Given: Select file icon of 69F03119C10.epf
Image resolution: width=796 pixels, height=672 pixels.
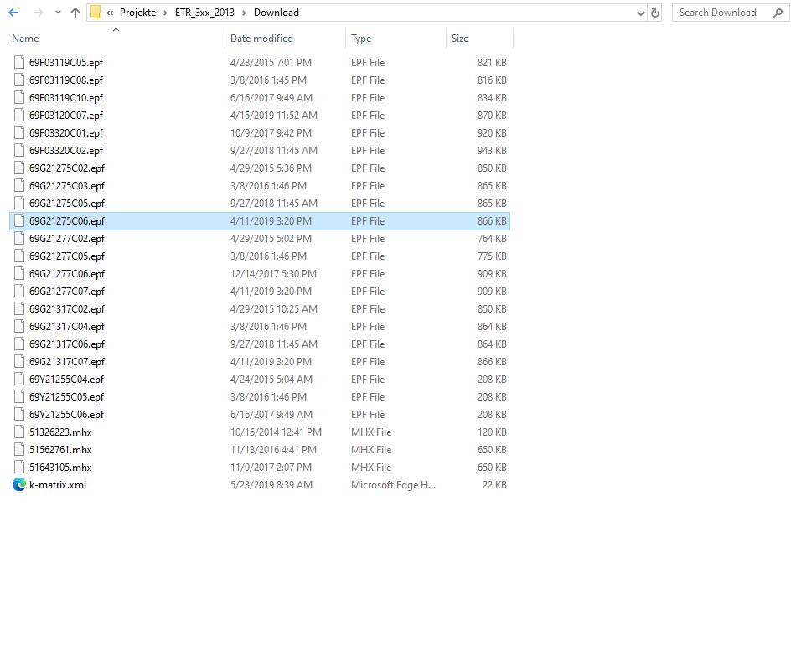Looking at the screenshot, I should pyautogui.click(x=19, y=97).
